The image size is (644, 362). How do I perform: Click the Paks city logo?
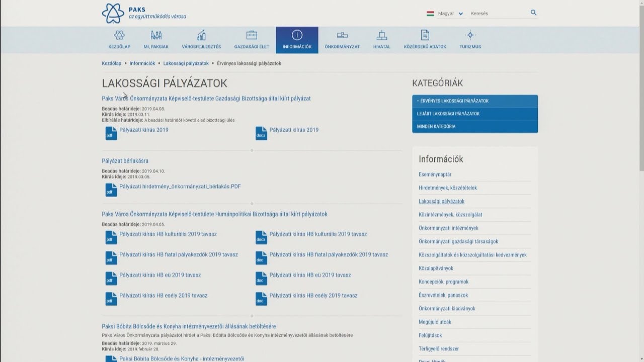(x=113, y=13)
